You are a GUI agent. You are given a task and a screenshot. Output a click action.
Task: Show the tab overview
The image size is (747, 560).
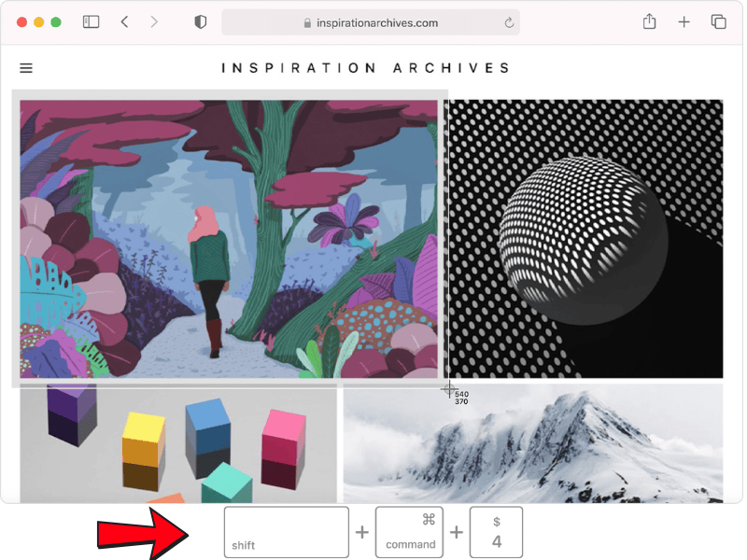pos(718,21)
